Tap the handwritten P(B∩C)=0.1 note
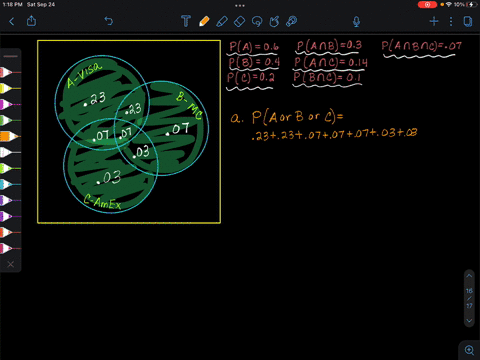This screenshot has height=360, width=480. tap(327, 78)
